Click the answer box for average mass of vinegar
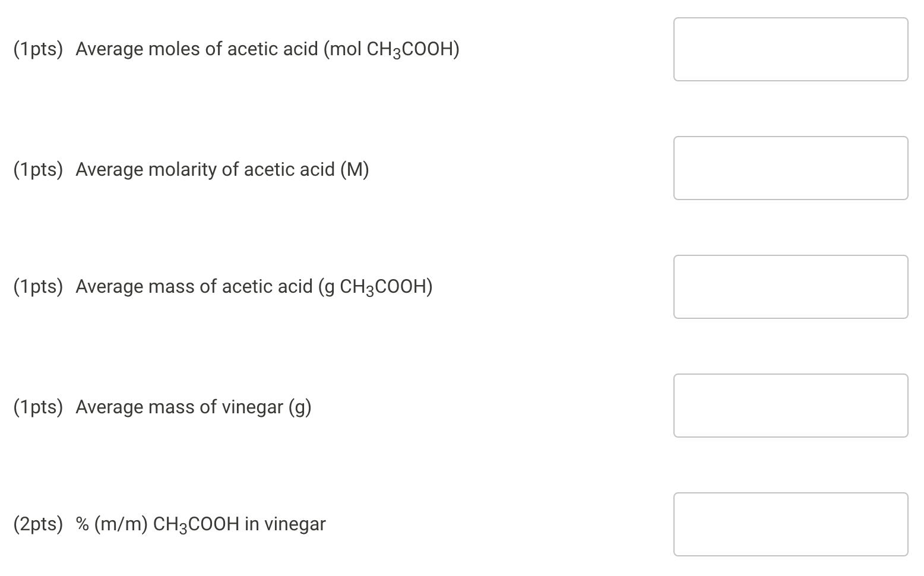The height and width of the screenshot is (576, 924). [x=790, y=406]
